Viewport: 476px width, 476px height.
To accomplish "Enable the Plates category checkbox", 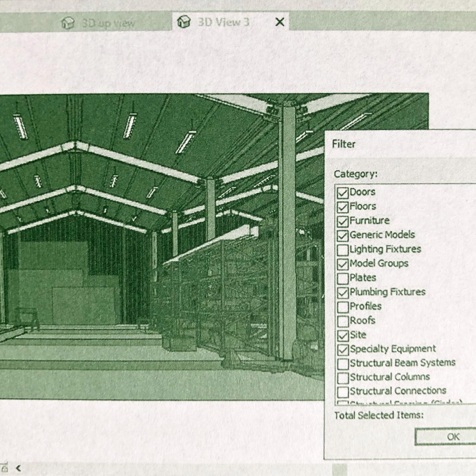I will tap(343, 278).
